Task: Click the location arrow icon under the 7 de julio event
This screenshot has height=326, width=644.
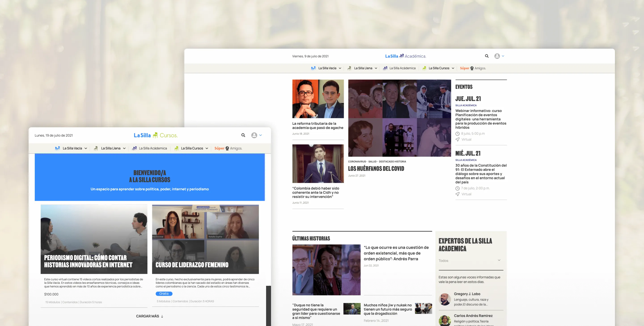Action: click(458, 194)
